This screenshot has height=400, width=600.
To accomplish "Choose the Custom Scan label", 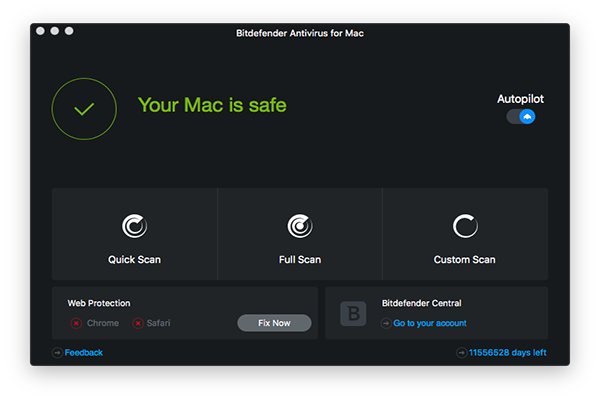I will (x=464, y=260).
